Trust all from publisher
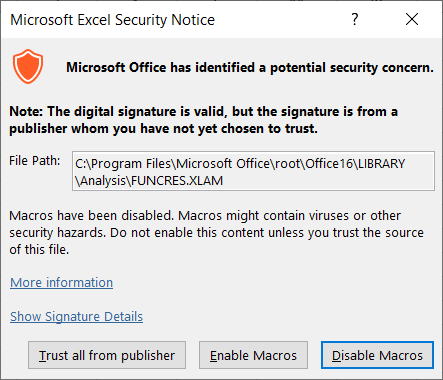 (x=107, y=355)
